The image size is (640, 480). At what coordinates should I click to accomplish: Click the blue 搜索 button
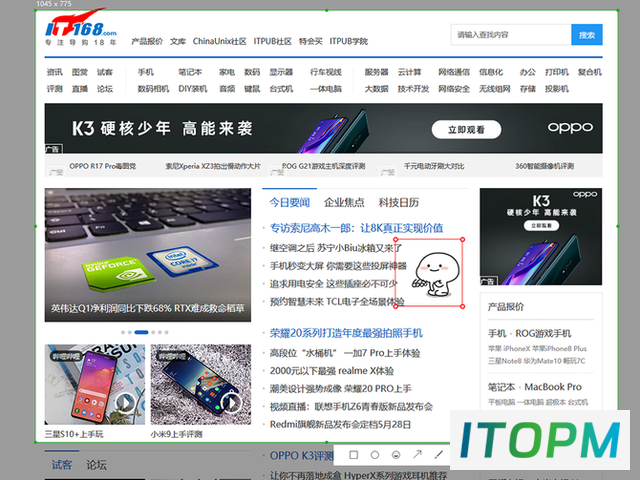(587, 35)
